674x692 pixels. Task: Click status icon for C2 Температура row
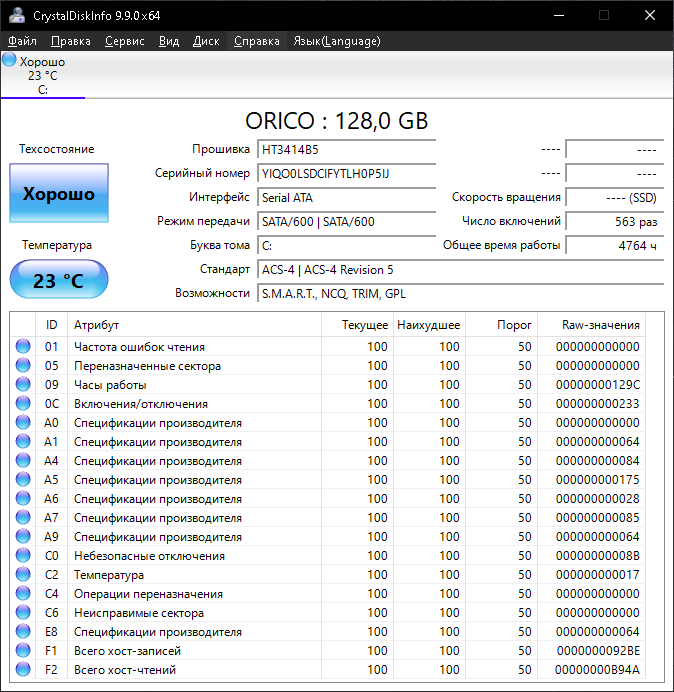point(23,574)
